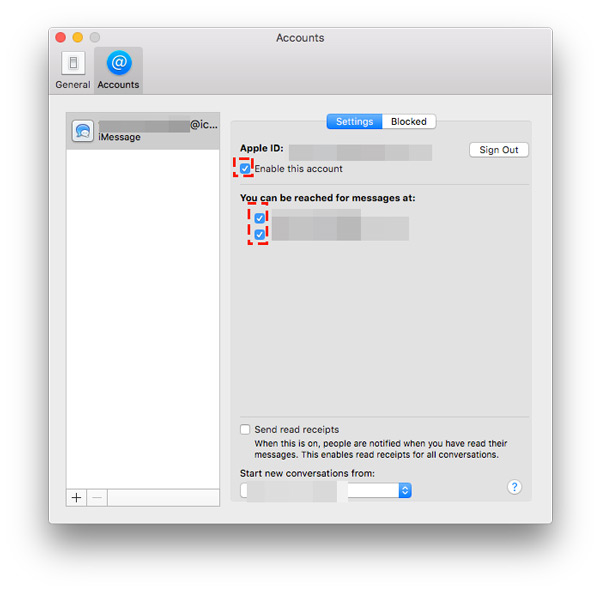Open the Start new conversations from dropdown
The width and height of the screenshot is (600, 592).
pyautogui.click(x=326, y=490)
